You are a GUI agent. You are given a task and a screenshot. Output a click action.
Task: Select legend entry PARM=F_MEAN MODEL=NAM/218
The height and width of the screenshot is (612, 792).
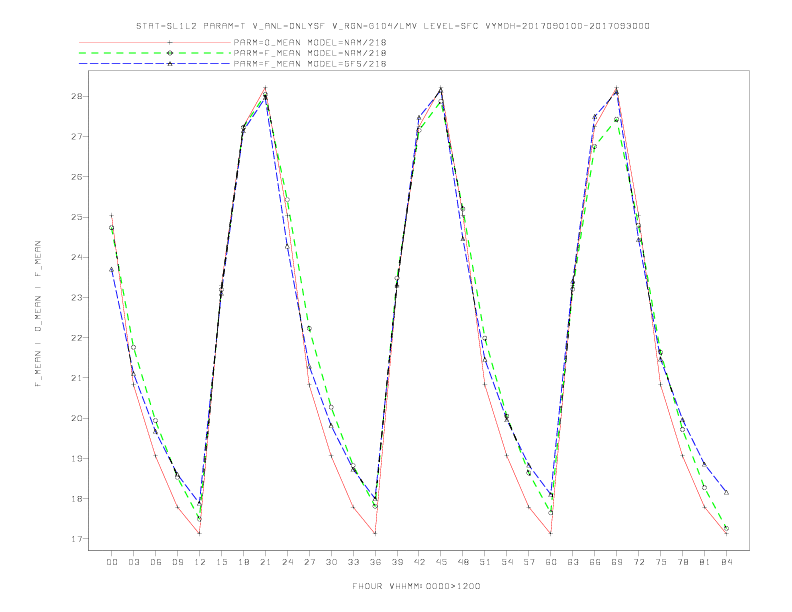(310, 53)
